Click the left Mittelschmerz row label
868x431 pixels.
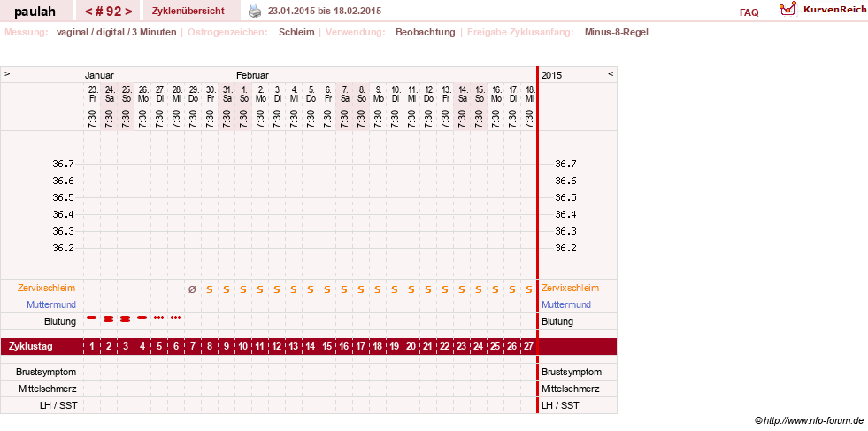(x=47, y=389)
